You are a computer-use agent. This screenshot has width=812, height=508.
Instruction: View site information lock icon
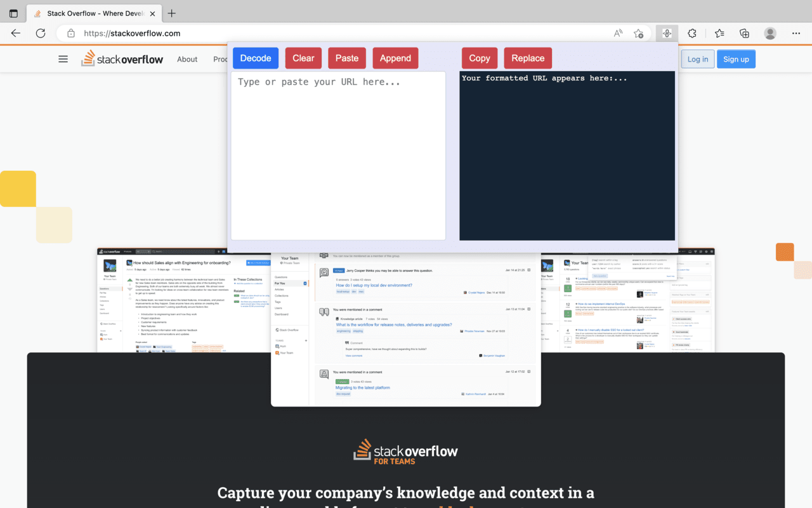[x=71, y=34]
